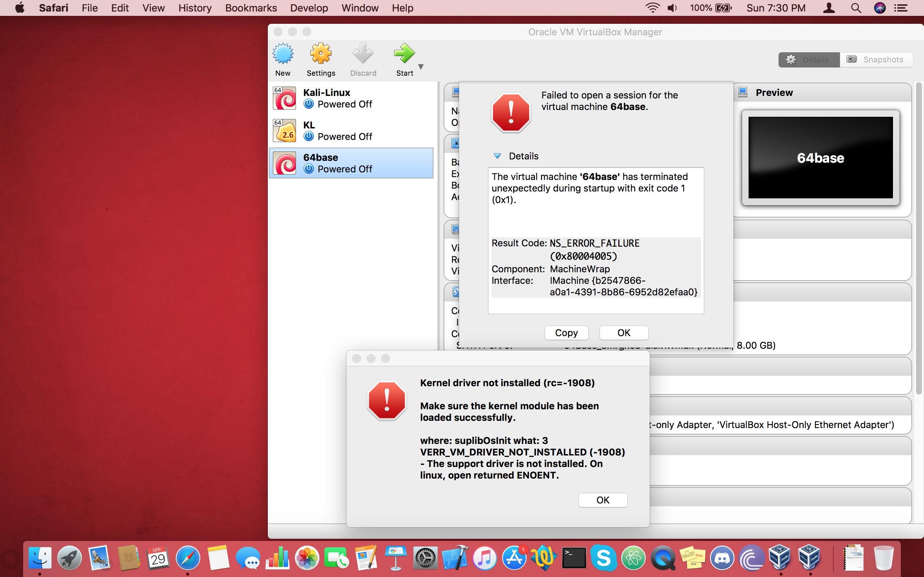Switch to the Snapshots view toggle

click(876, 60)
